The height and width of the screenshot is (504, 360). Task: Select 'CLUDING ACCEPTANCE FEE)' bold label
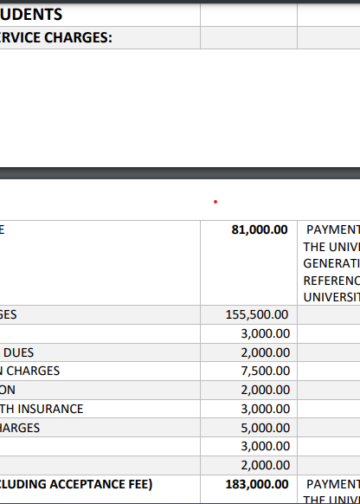pyautogui.click(x=76, y=484)
